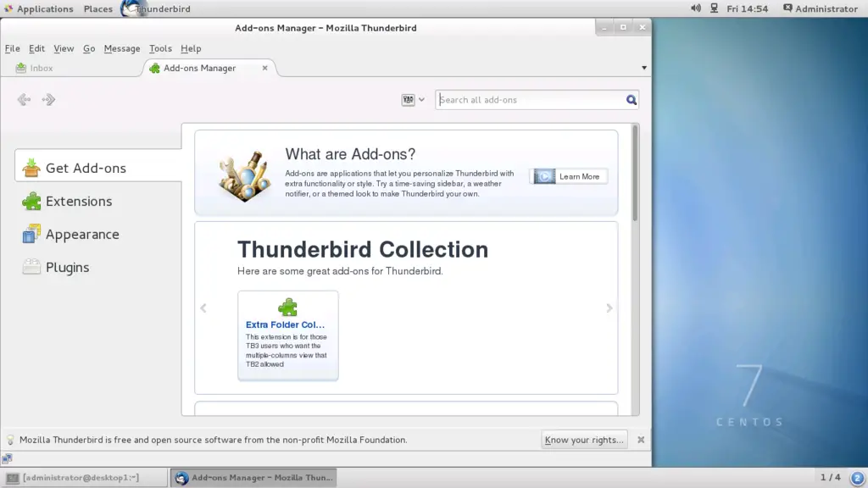The width and height of the screenshot is (868, 488).
Task: Click the network connection icon
Action: [x=714, y=8]
